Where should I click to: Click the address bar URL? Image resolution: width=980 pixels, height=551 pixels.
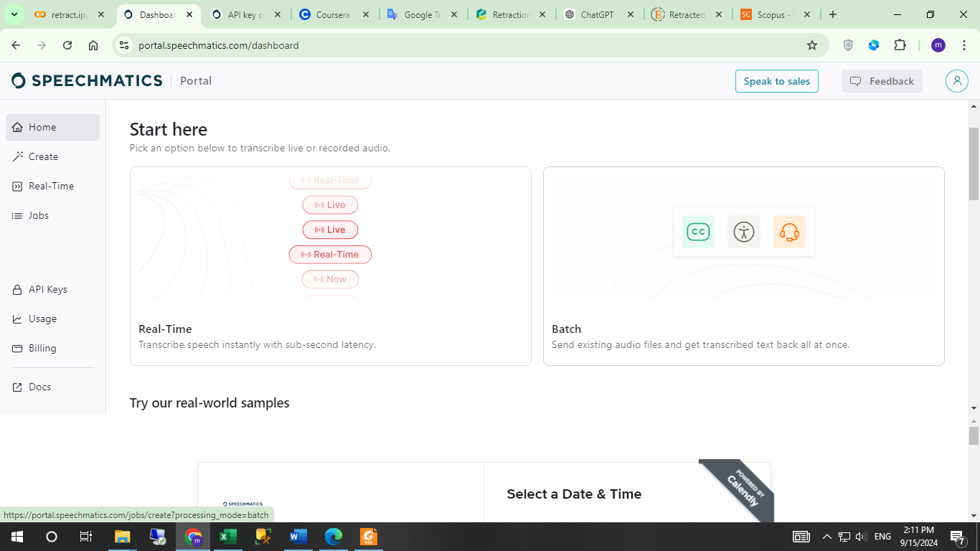click(218, 45)
